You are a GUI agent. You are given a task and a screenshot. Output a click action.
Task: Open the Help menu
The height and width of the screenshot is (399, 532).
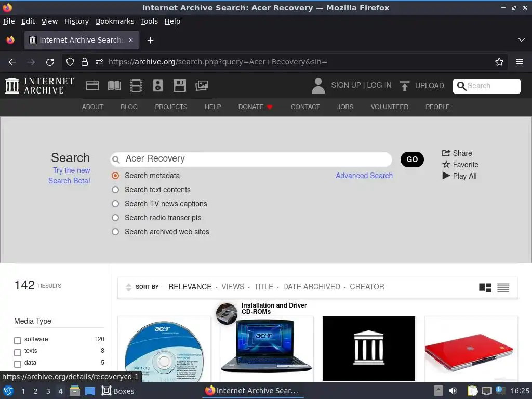(172, 21)
